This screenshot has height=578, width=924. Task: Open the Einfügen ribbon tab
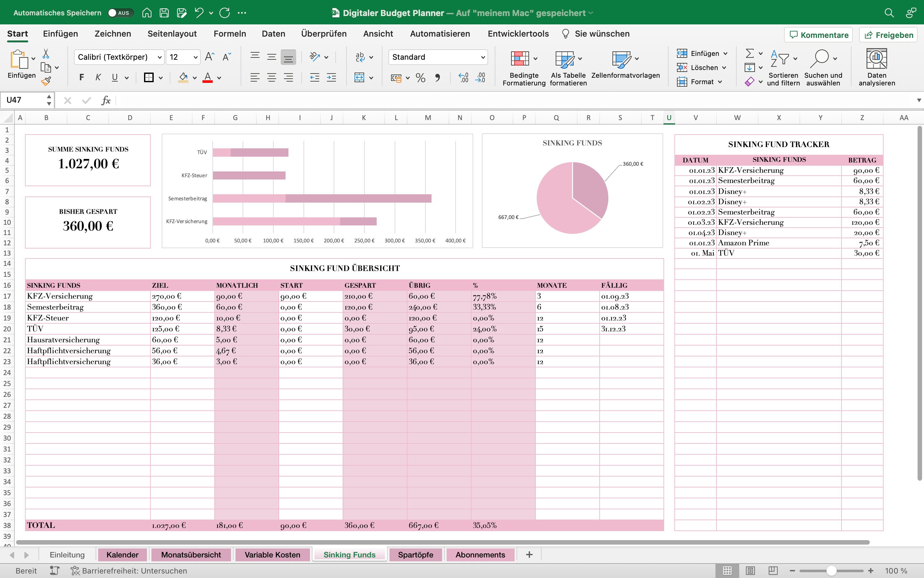(60, 34)
